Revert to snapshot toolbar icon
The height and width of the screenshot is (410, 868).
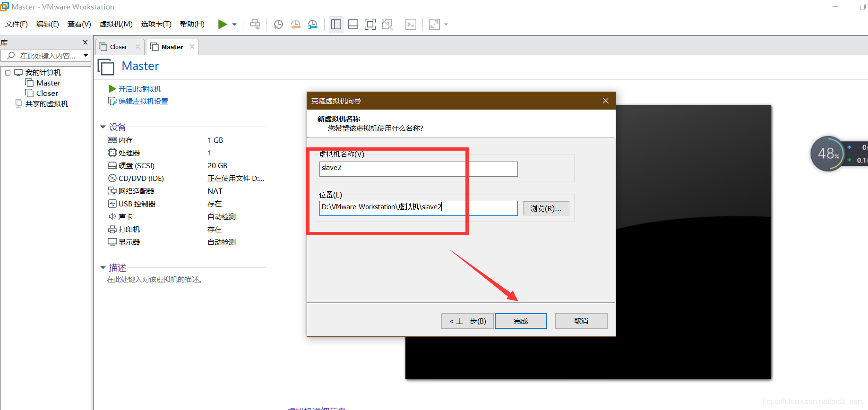coord(296,25)
